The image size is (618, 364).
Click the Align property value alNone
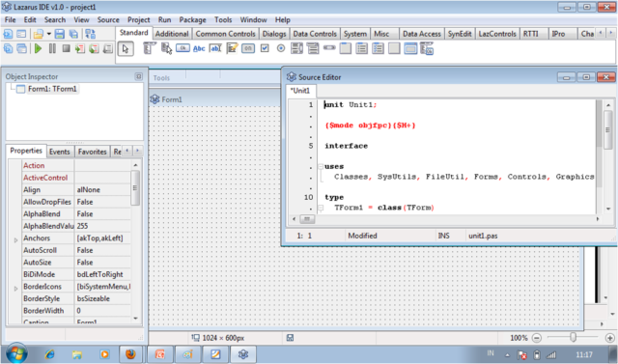pyautogui.click(x=102, y=190)
